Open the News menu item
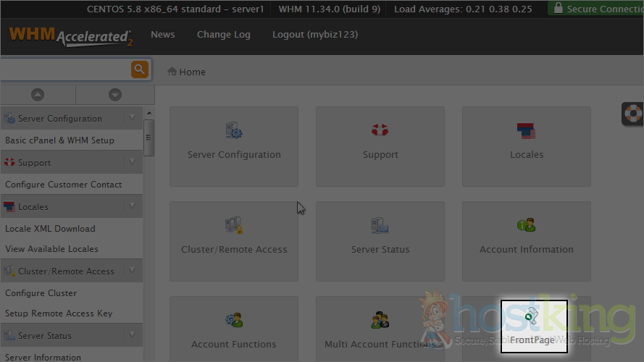The image size is (644, 362). click(x=163, y=35)
